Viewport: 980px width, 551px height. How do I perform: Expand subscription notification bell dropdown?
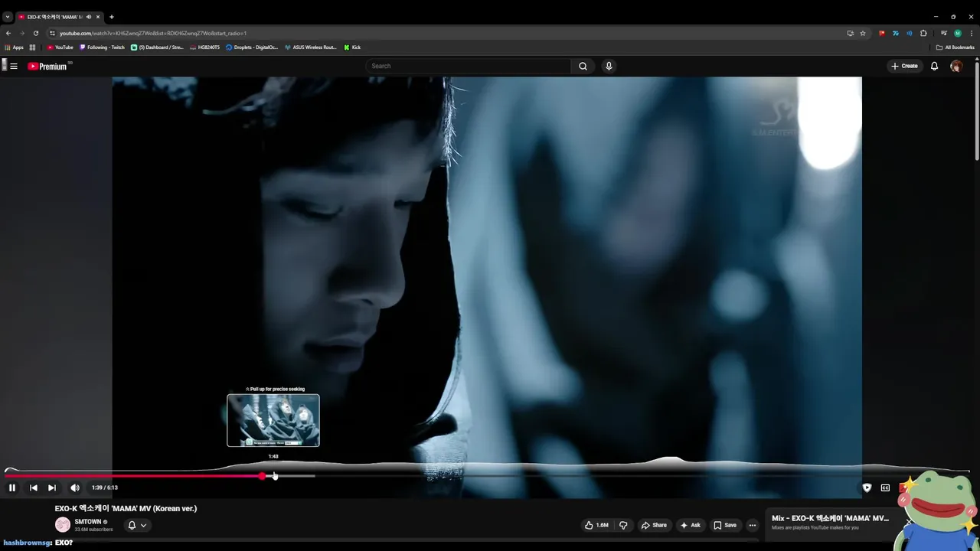coord(137,525)
